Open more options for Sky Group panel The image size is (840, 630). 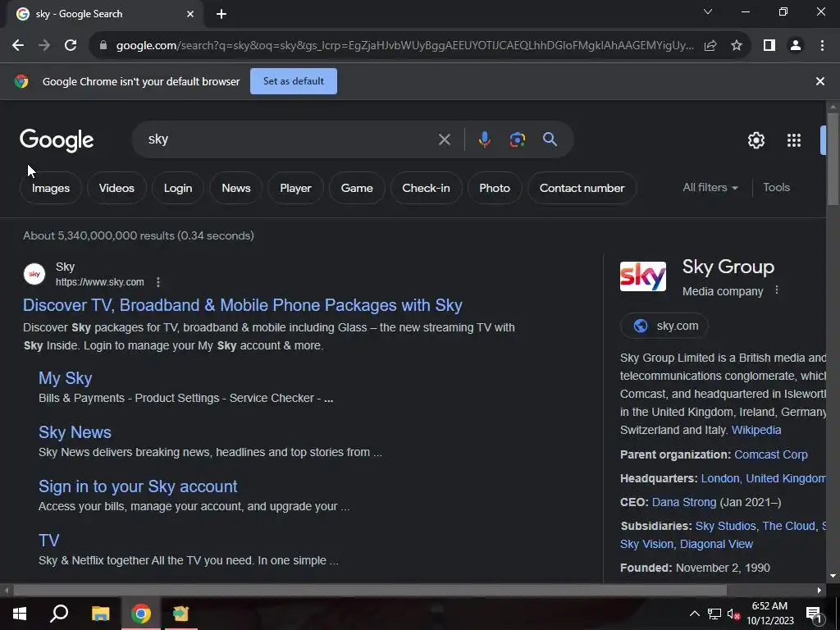[x=777, y=290]
